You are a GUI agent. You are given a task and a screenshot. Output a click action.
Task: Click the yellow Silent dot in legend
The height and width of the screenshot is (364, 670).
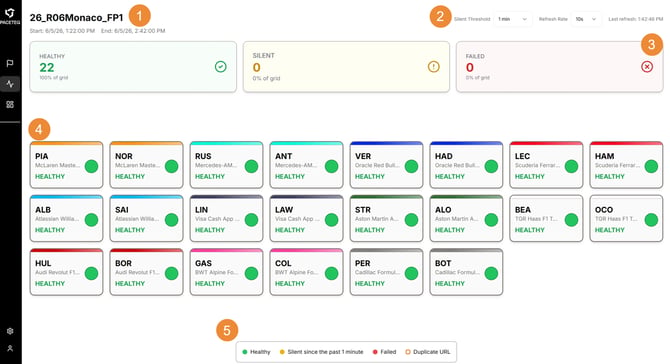click(x=282, y=352)
